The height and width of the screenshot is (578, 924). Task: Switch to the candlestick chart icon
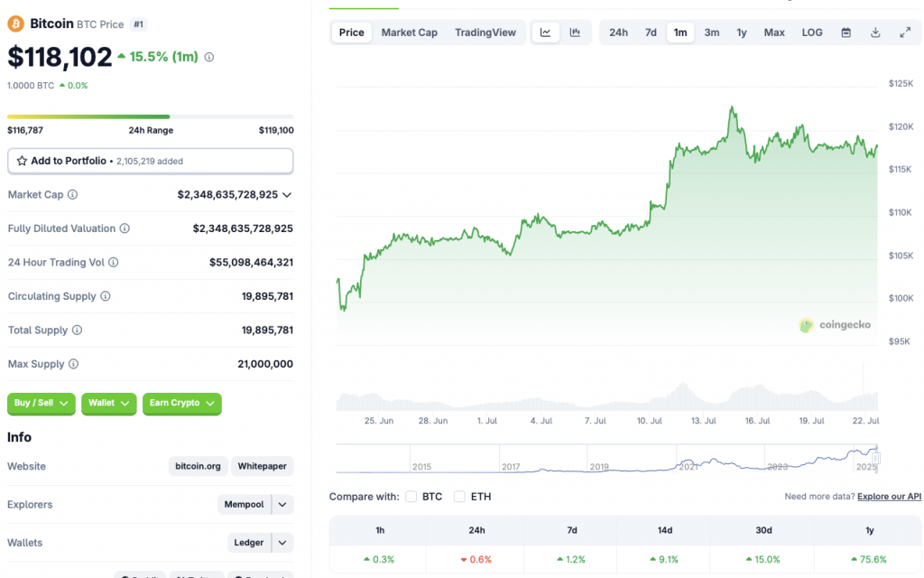(575, 32)
